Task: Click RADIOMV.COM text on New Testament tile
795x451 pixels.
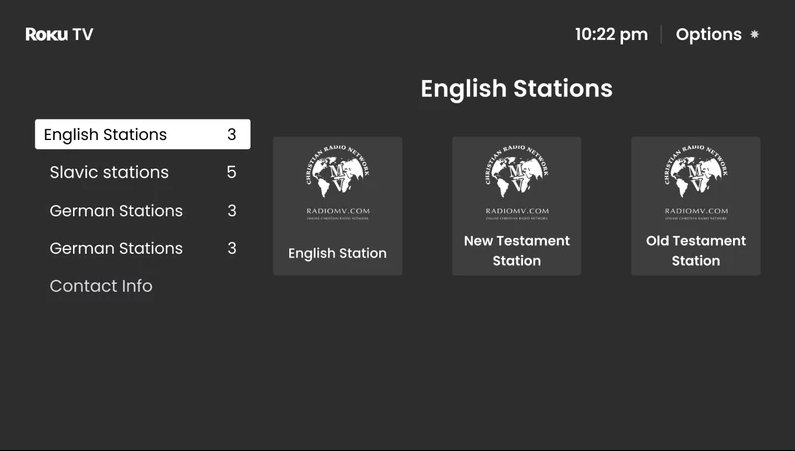Action: pyautogui.click(x=517, y=211)
